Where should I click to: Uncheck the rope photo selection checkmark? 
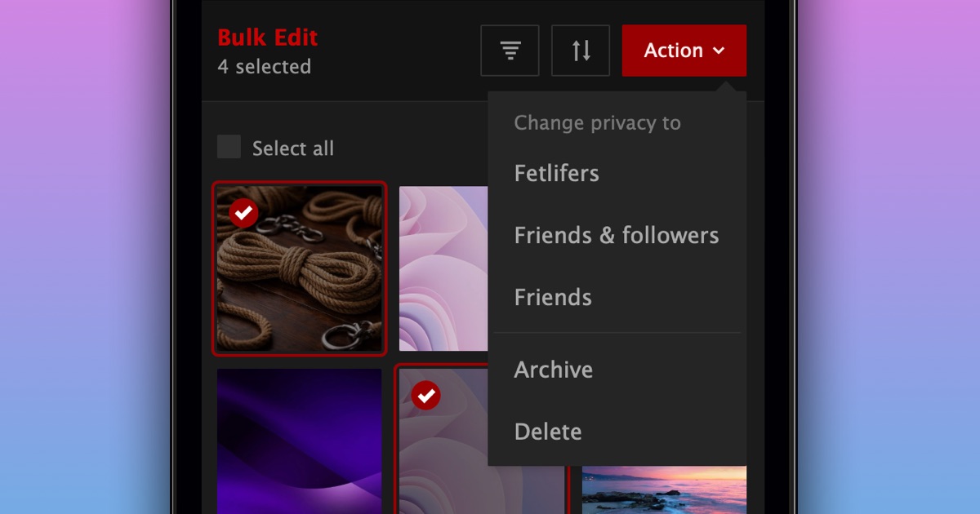(x=243, y=213)
